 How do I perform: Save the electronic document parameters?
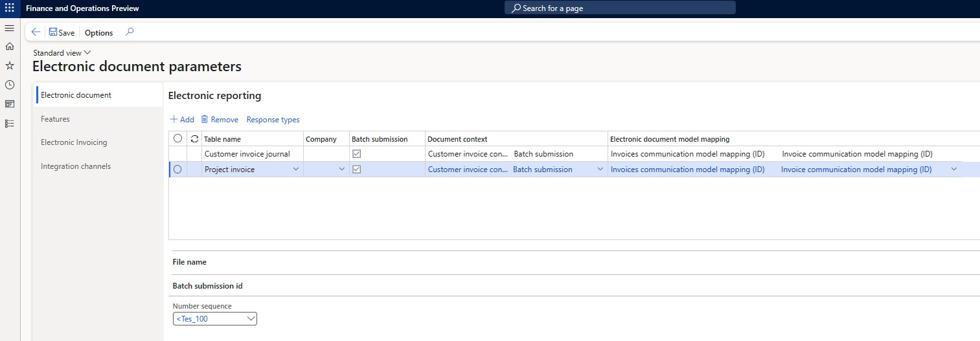(x=62, y=32)
